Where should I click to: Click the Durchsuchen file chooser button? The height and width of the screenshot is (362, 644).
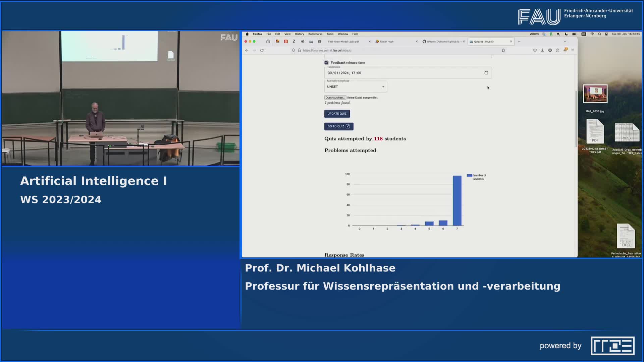click(335, 98)
